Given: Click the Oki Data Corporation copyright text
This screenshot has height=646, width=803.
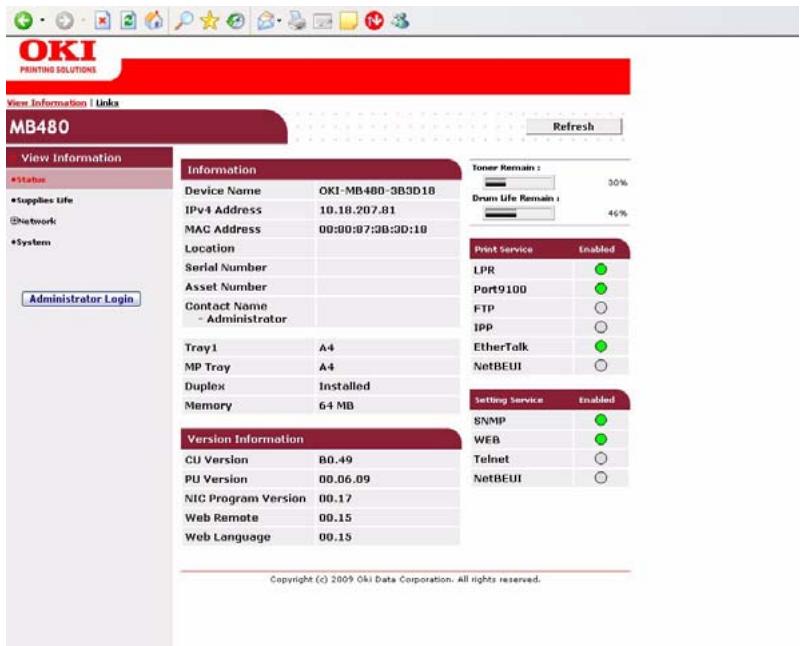Looking at the screenshot, I should (405, 579).
